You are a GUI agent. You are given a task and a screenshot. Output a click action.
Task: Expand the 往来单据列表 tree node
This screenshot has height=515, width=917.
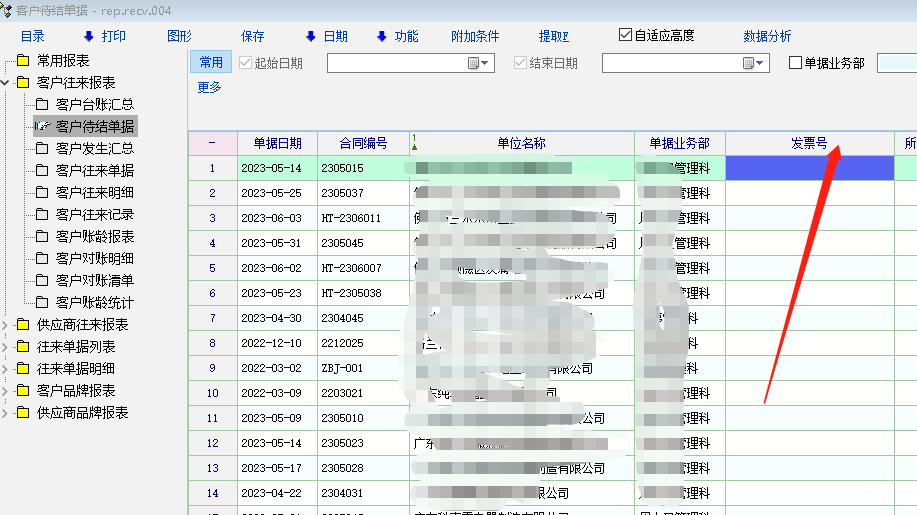(6, 347)
